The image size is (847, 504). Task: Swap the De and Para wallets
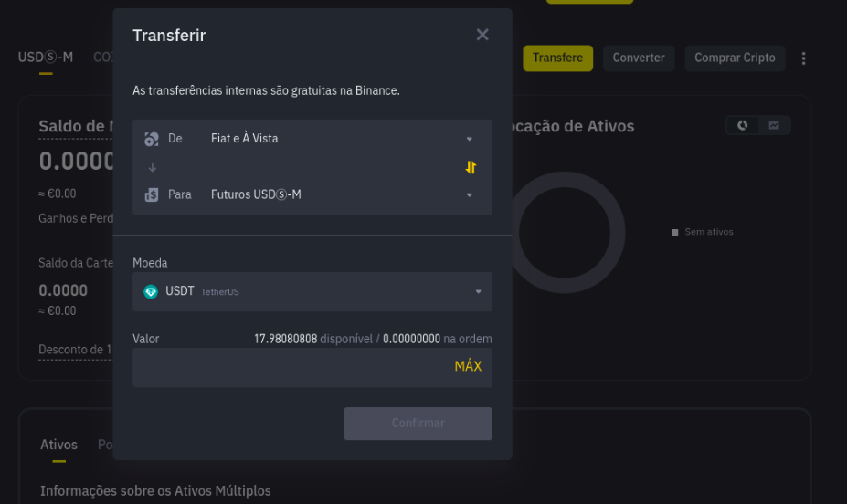tap(471, 167)
